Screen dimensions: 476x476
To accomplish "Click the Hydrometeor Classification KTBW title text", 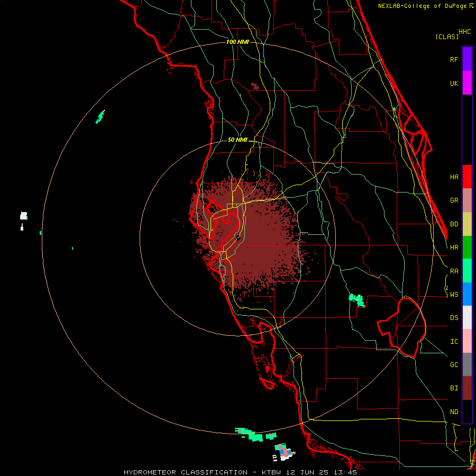I will click(x=240, y=472).
